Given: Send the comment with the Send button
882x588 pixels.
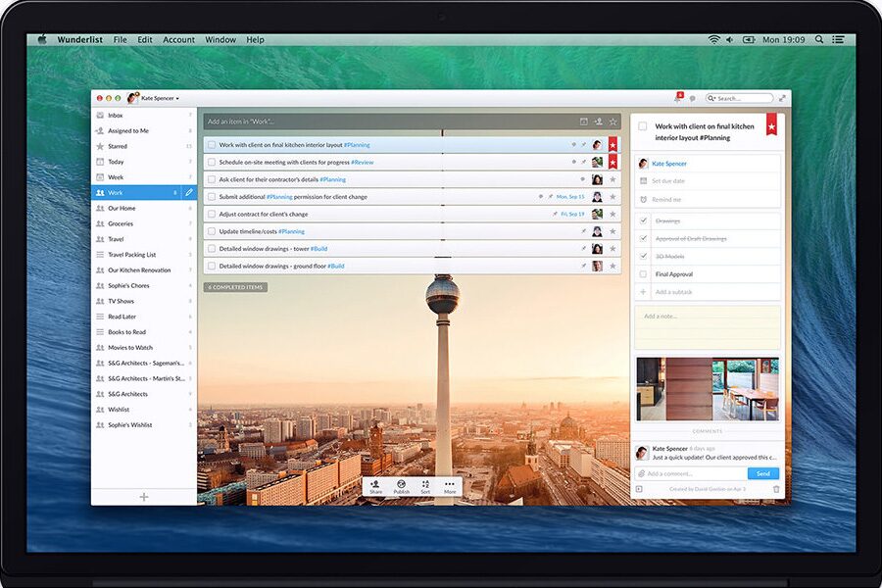Looking at the screenshot, I should coord(762,473).
